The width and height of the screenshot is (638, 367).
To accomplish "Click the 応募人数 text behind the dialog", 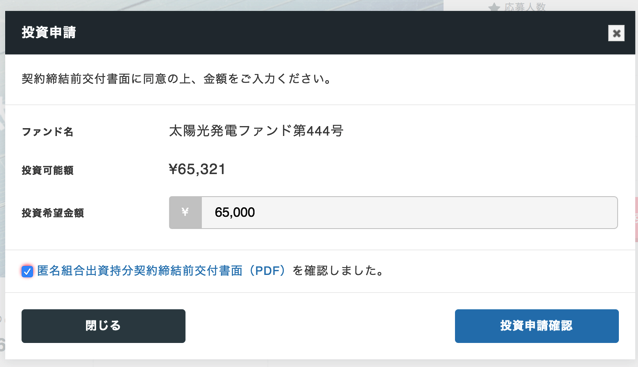I will click(525, 7).
